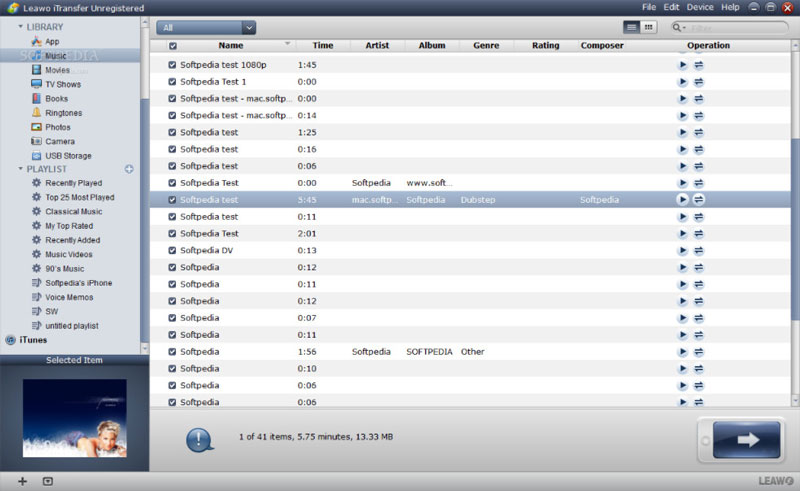This screenshot has width=800, height=491.
Task: Uncheck Softpedia test 1080p checkbox
Action: point(172,65)
